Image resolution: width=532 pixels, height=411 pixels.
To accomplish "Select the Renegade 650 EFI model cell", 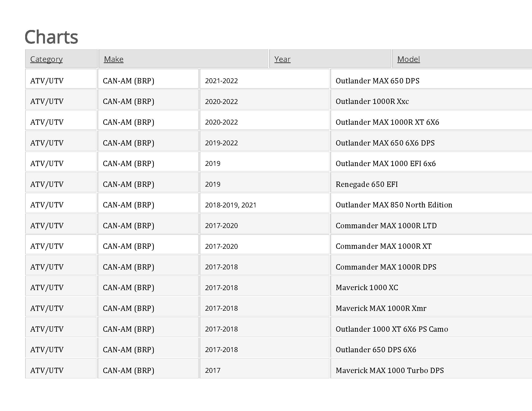I will pyautogui.click(x=431, y=182).
